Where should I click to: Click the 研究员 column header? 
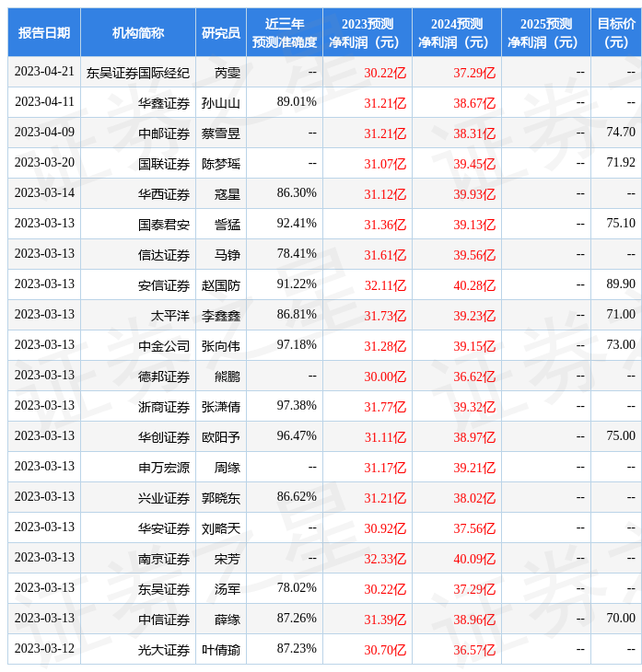(221, 32)
